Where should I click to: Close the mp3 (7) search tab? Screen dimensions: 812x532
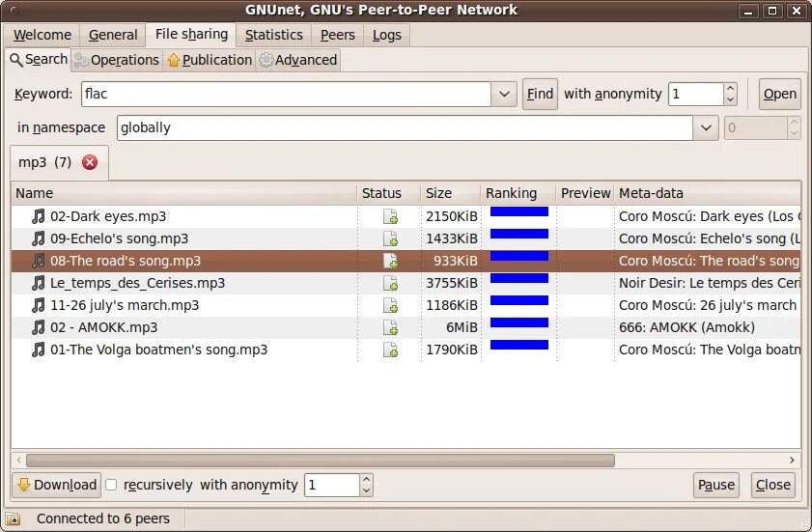(90, 162)
